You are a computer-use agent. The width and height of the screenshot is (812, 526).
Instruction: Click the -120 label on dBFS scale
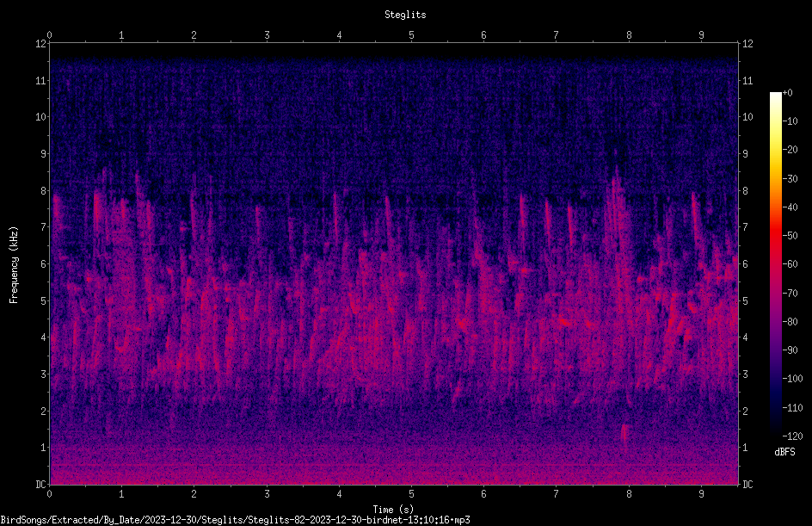[790, 436]
